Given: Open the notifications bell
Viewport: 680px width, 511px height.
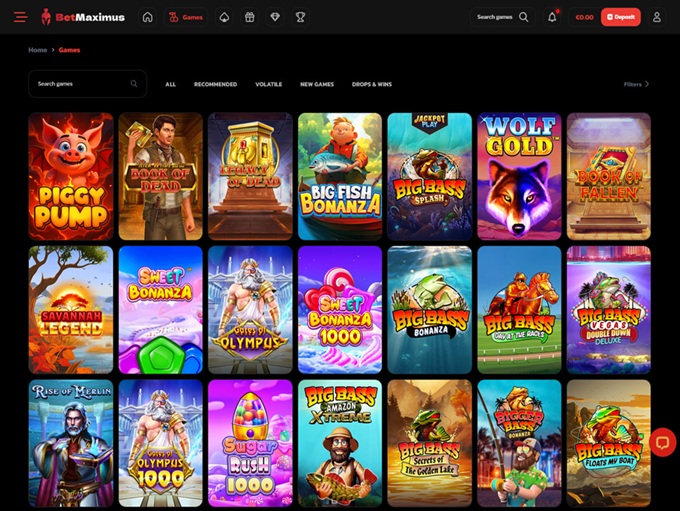Looking at the screenshot, I should (x=553, y=17).
